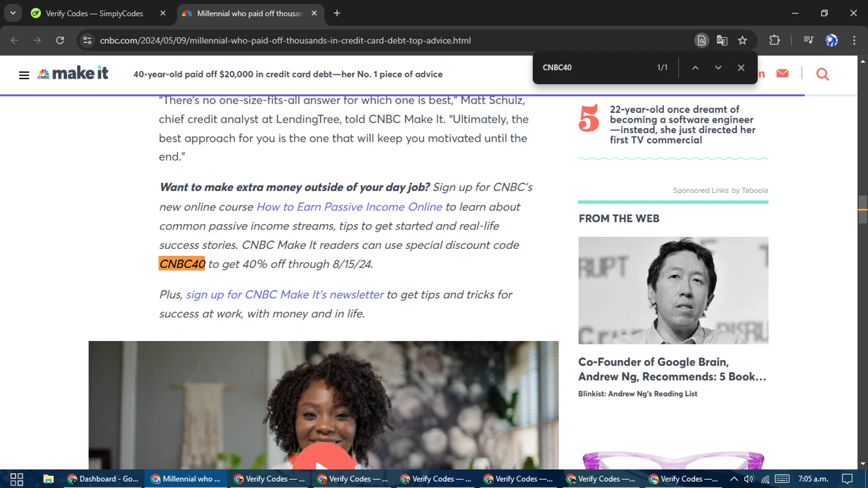Image resolution: width=868 pixels, height=488 pixels.
Task: Open How to Earn Passive Income Online link
Action: [x=350, y=207]
